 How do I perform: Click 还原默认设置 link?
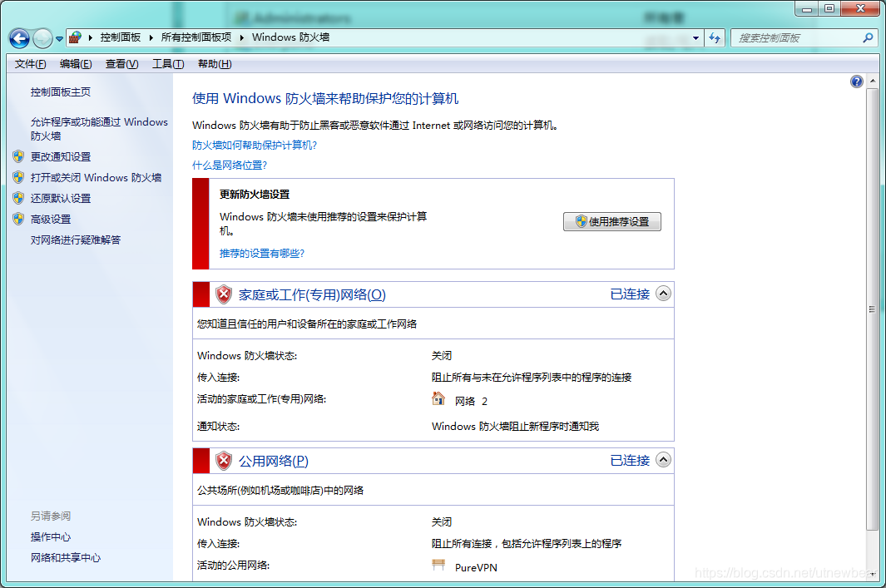pos(61,199)
